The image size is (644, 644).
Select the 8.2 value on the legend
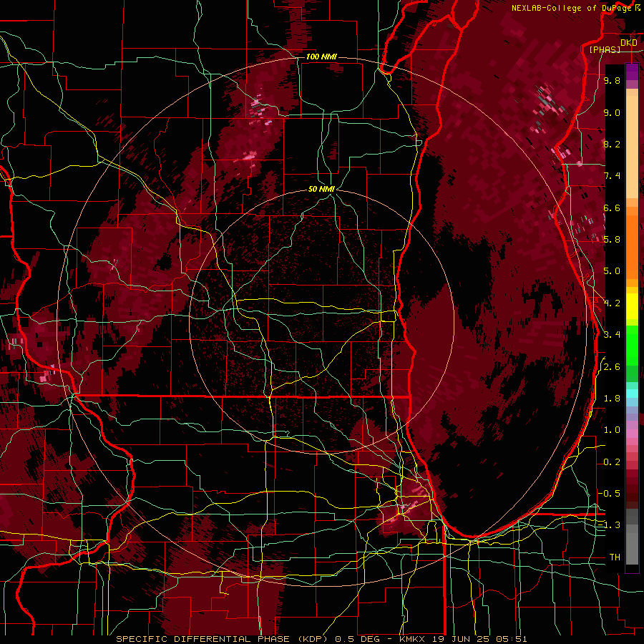pyautogui.click(x=612, y=145)
